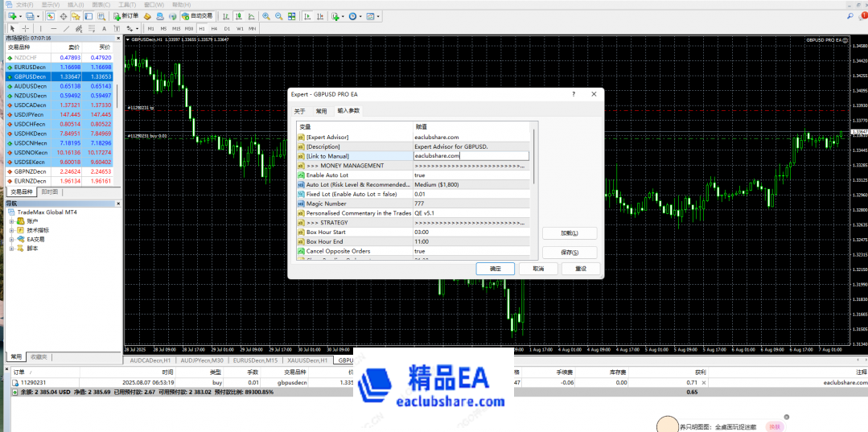
Task: Click the New Order (新订单) toolbar button
Action: pyautogui.click(x=126, y=16)
